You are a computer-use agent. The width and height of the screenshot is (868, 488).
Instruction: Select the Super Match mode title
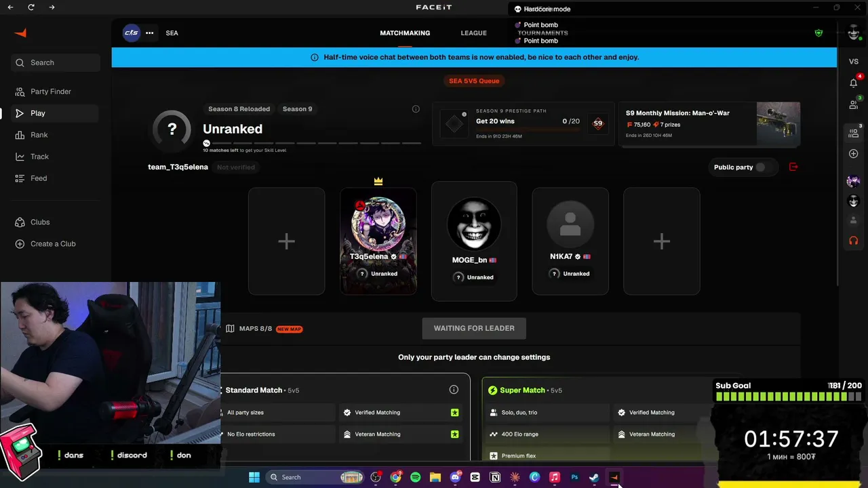[522, 390]
